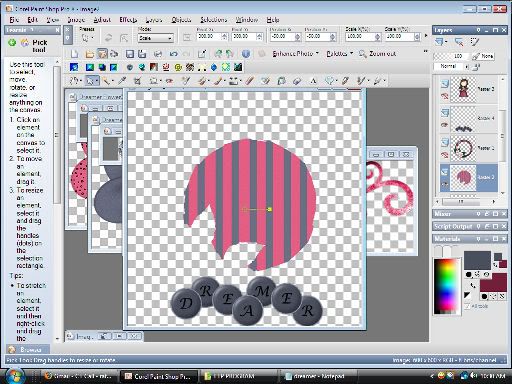Open the File menu
The image size is (512, 384).
point(14,20)
